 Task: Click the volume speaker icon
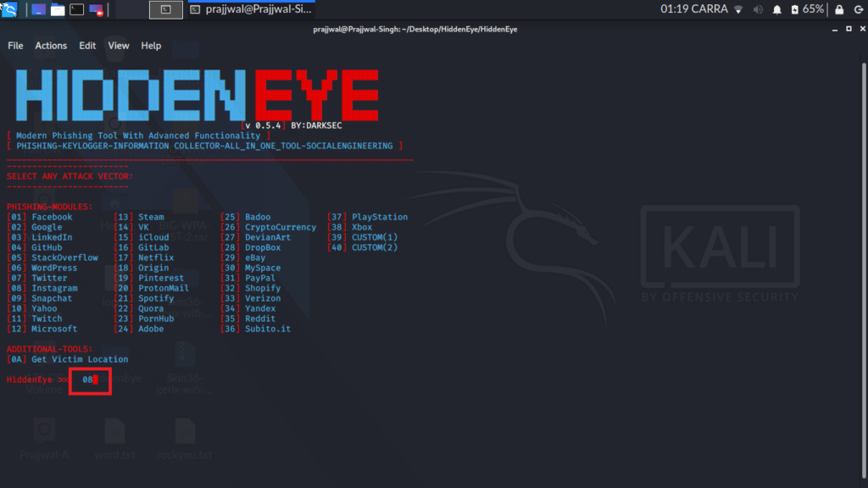(x=758, y=9)
